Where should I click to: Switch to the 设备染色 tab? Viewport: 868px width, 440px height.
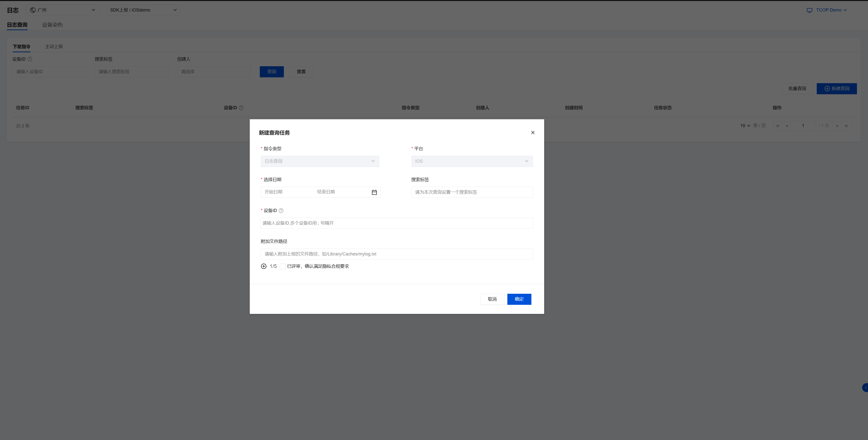52,25
